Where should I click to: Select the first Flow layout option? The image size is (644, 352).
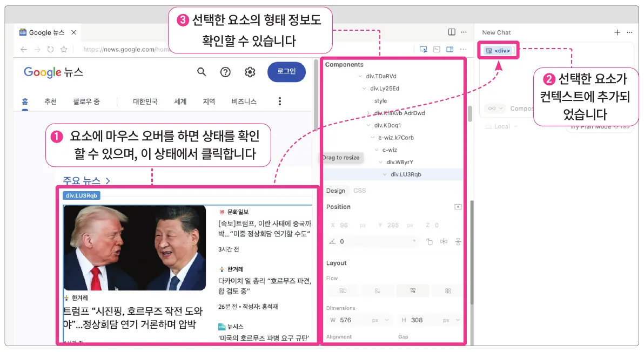pyautogui.click(x=343, y=291)
